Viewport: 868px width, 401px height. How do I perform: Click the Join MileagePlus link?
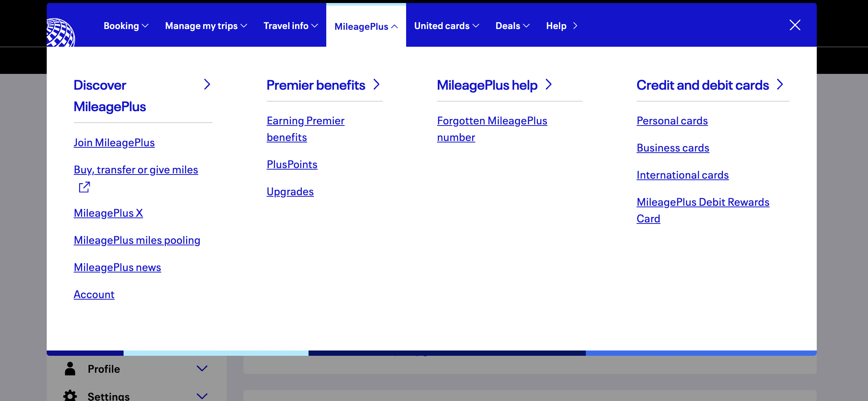pyautogui.click(x=114, y=142)
